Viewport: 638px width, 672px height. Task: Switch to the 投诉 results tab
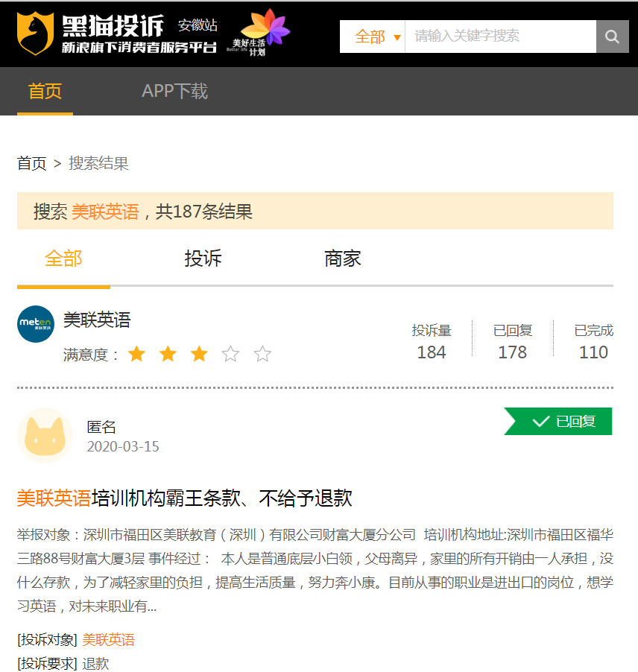[x=203, y=259]
